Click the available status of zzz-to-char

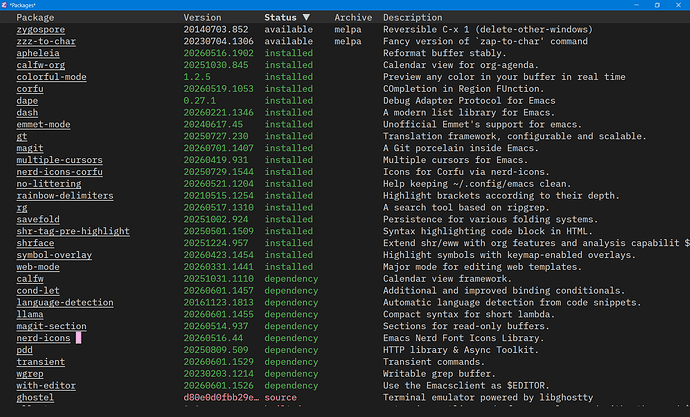tap(288, 41)
